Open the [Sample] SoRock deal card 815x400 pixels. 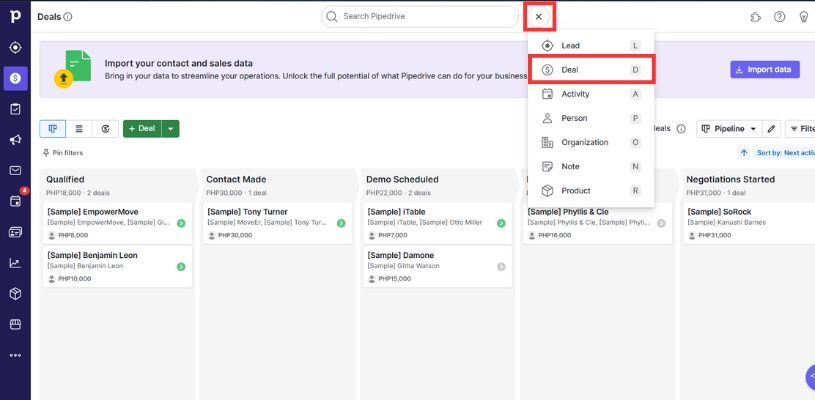coord(749,223)
